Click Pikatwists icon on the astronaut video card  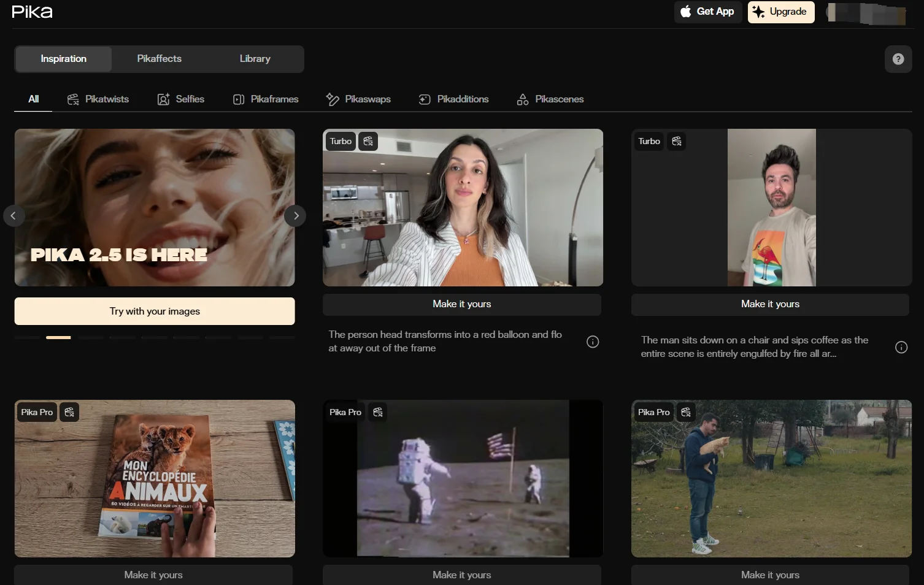[378, 412]
